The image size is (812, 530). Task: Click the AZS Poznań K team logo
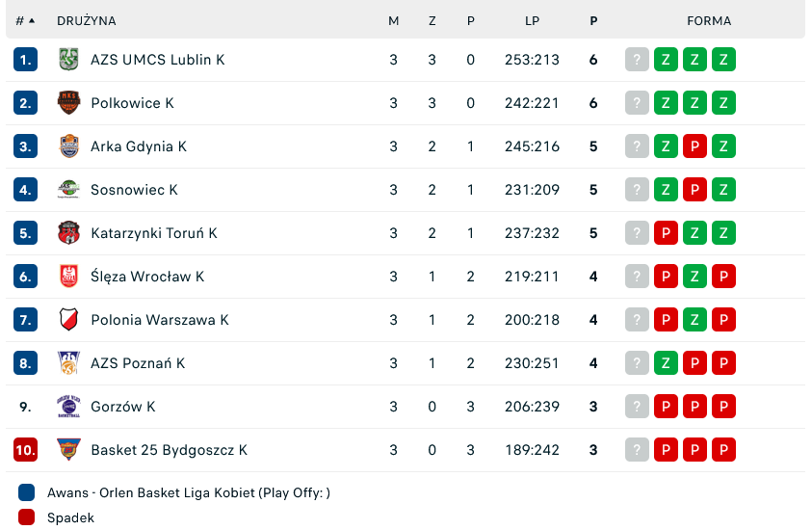[x=68, y=363]
